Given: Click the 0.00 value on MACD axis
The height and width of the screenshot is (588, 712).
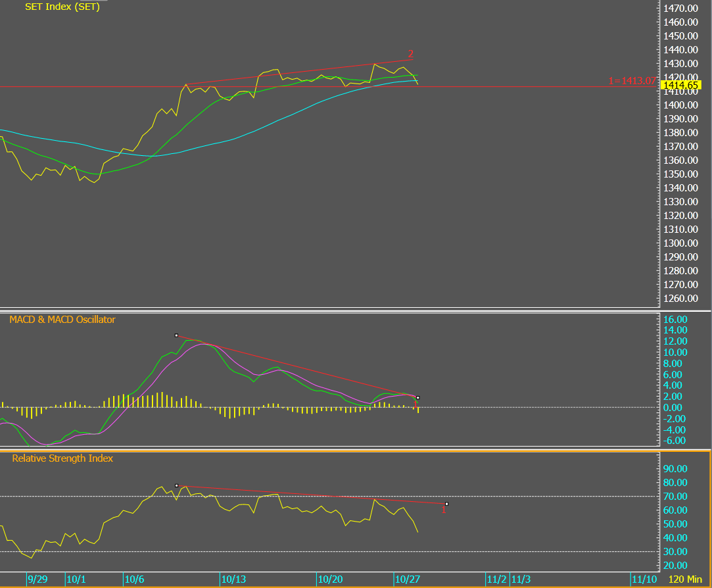Looking at the screenshot, I should point(673,408).
